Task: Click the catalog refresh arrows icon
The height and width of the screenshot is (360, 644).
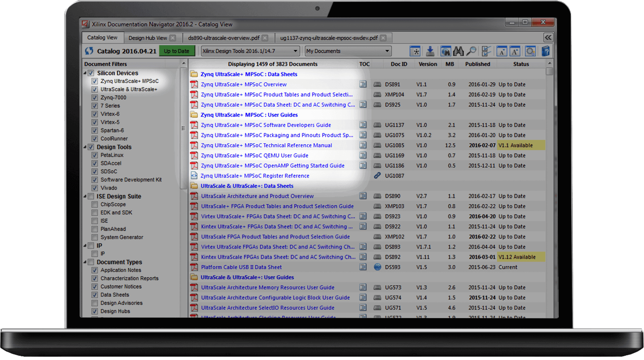Action: 89,51
